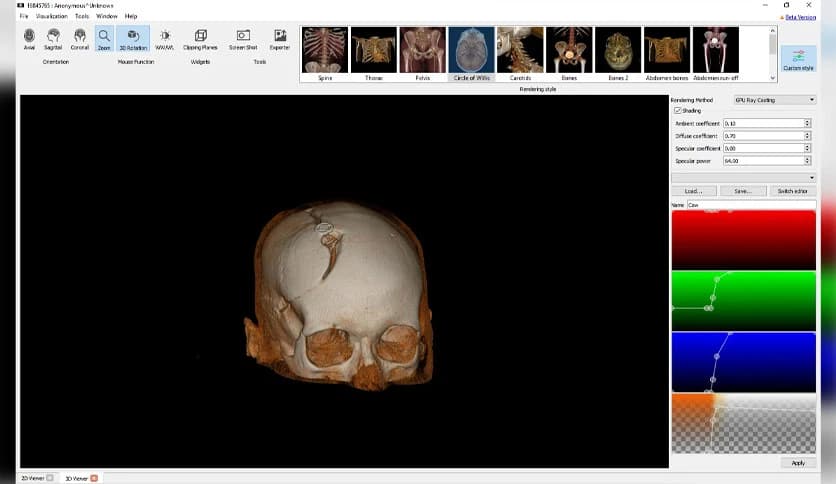
Task: Click the Specular power value field
Action: (763, 160)
